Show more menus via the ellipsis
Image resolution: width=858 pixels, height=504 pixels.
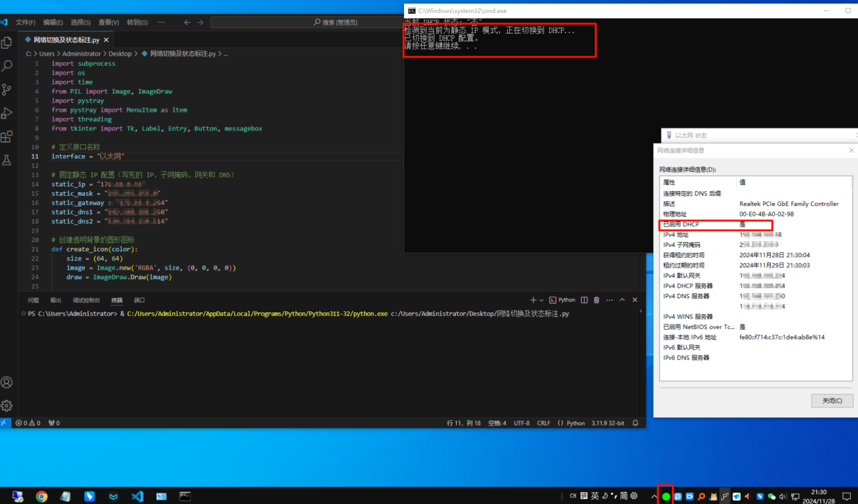(161, 22)
